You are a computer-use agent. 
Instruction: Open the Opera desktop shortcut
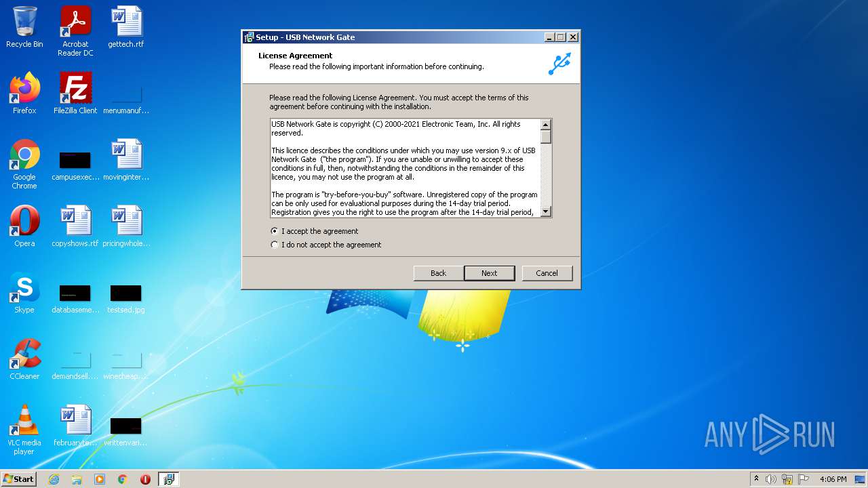pyautogui.click(x=24, y=226)
